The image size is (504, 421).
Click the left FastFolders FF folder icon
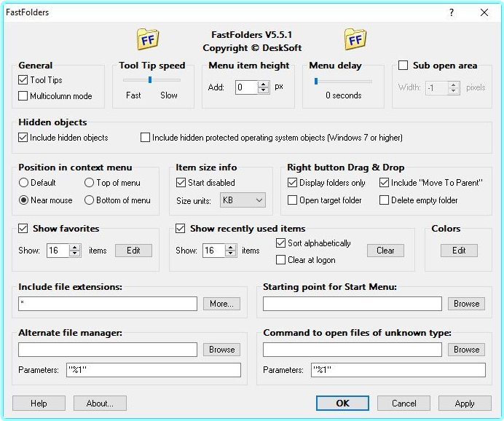coord(148,39)
